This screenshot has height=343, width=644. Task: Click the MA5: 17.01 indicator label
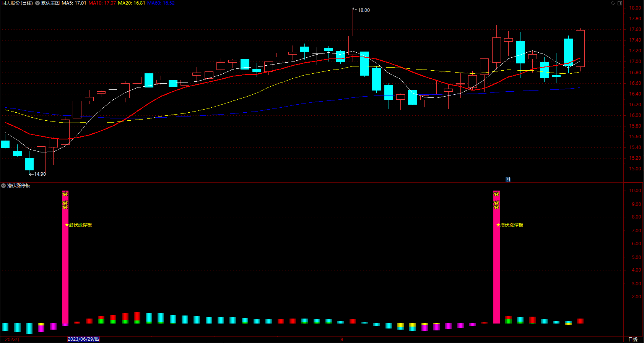[74, 3]
